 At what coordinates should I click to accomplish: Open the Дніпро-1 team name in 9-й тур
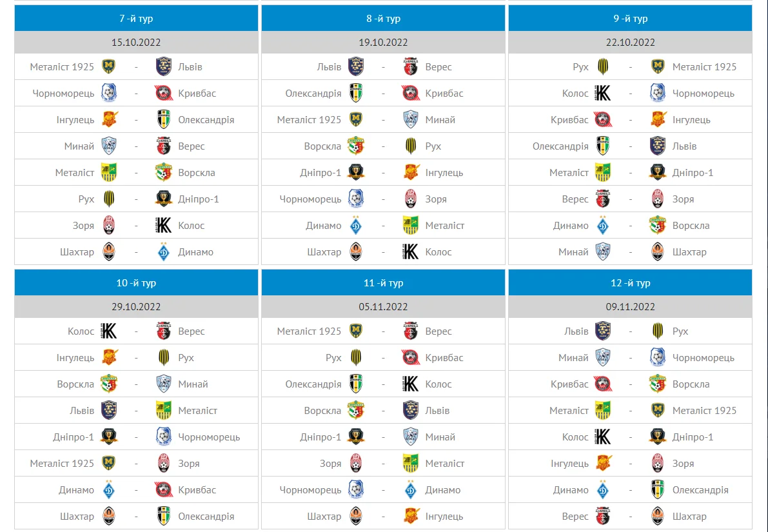(x=693, y=173)
